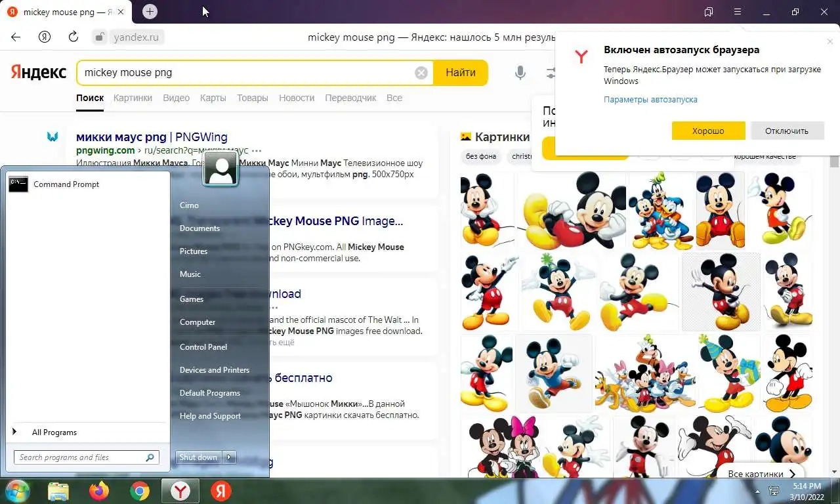Click the Хорошо button
The image size is (840, 504).
(708, 131)
